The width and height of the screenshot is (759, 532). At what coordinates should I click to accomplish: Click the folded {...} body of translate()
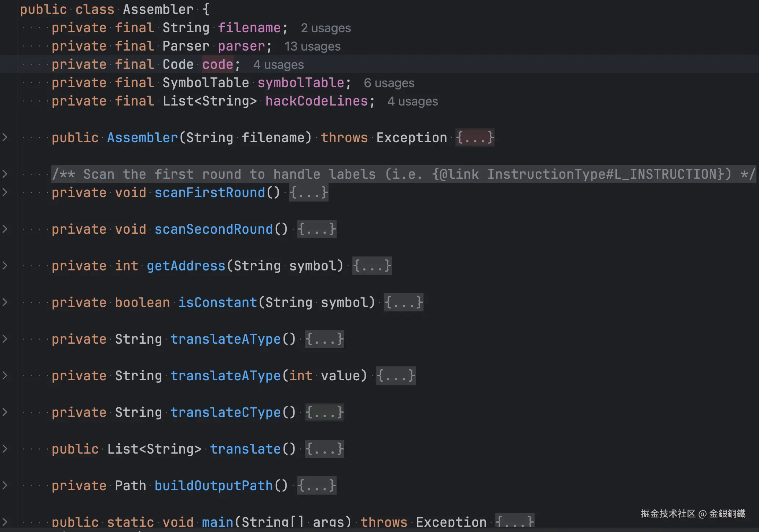click(x=324, y=449)
